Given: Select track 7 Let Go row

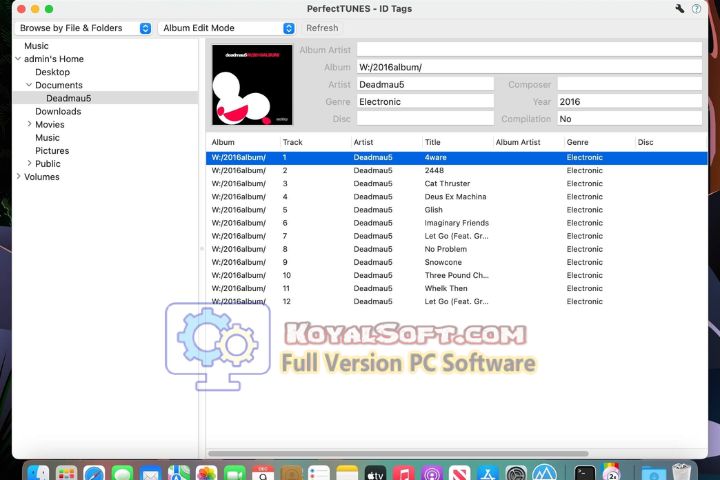Looking at the screenshot, I should (456, 236).
